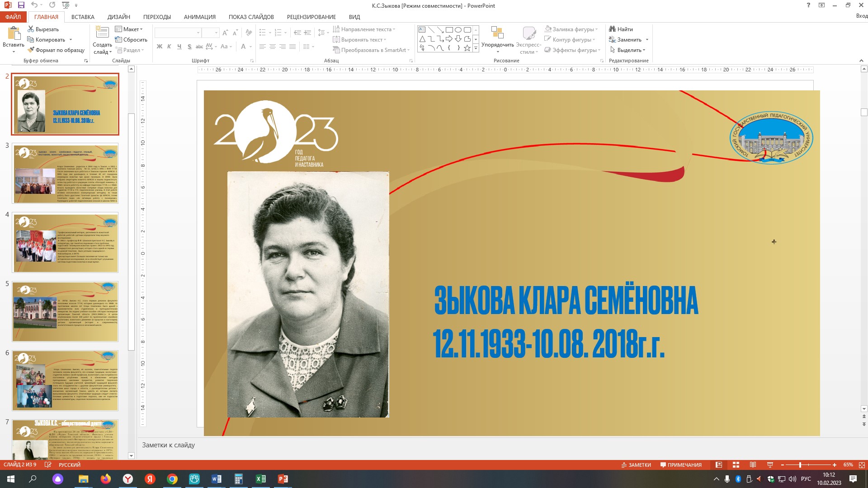868x488 pixels.
Task: Click Clear Formatting eraser icon
Action: (249, 33)
